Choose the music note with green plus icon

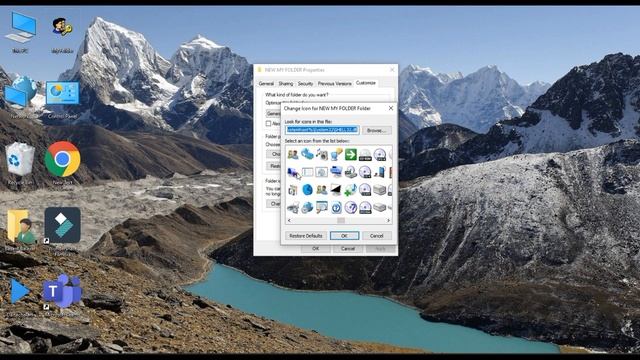coord(351,189)
